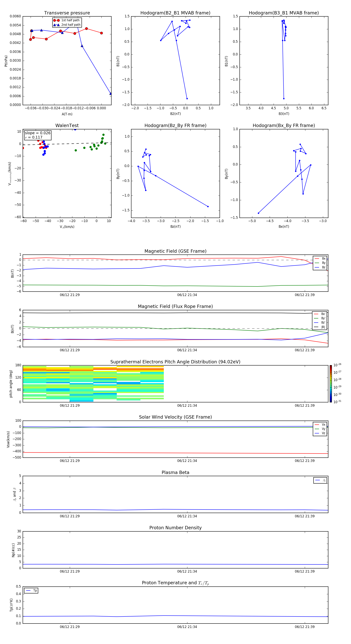Image resolution: width=351 pixels, height=644 pixels.
Task: Click the 'Pt(nPa)' y-axis label
Action: 6,61
